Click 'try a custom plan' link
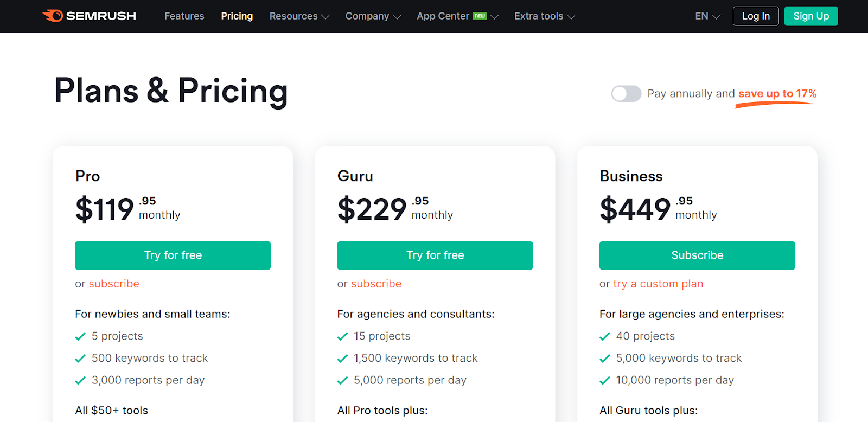 pos(658,284)
